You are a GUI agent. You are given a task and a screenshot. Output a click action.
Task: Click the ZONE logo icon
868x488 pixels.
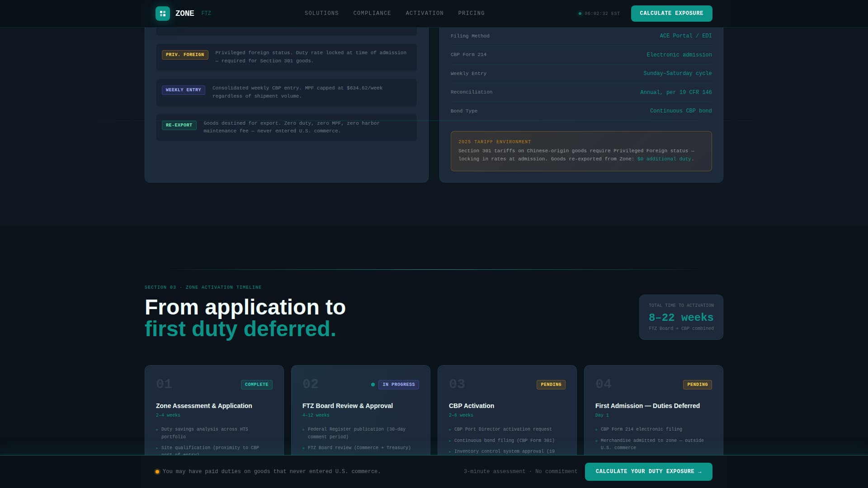pos(163,14)
